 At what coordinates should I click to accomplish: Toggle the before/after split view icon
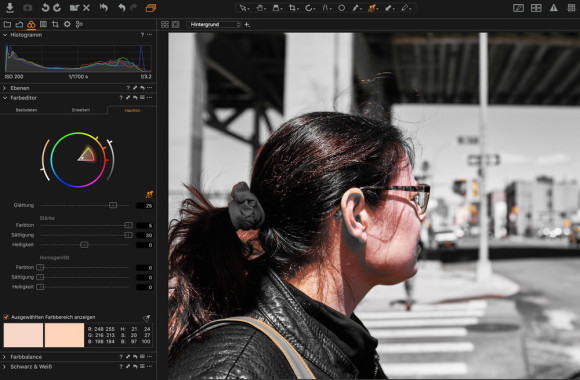coord(536,8)
